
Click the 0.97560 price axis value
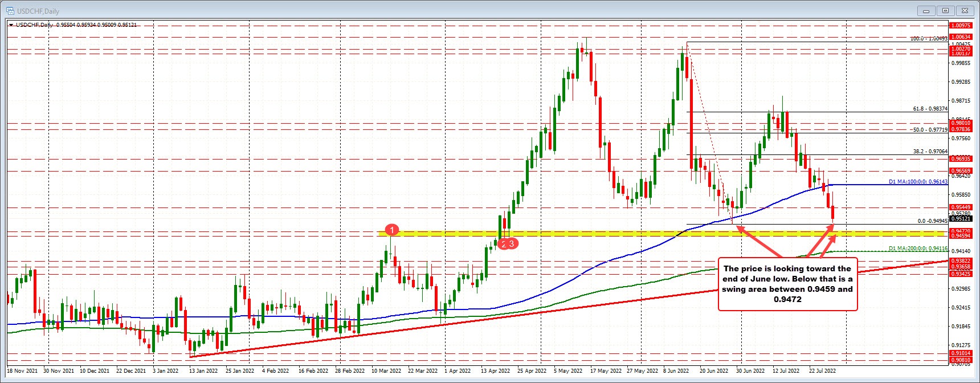tap(961, 138)
